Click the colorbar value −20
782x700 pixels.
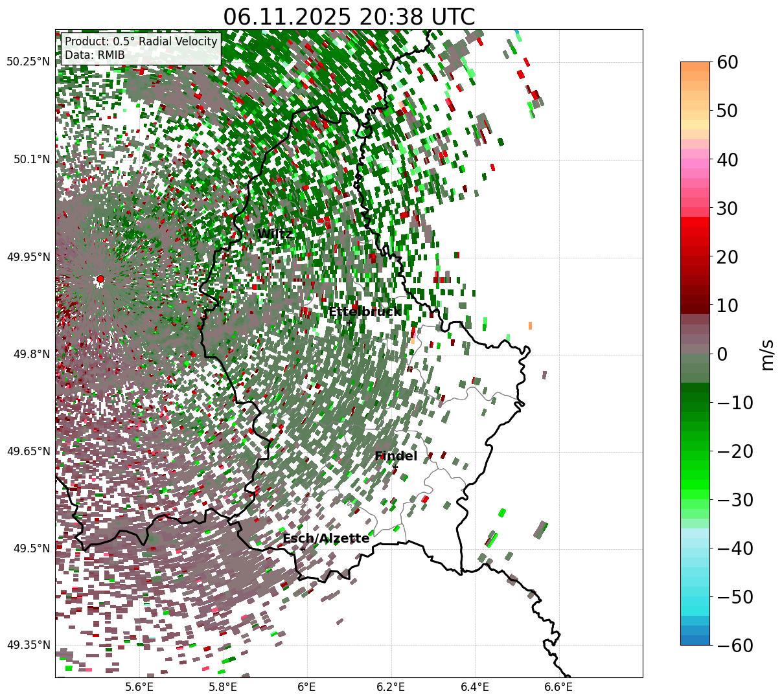pos(735,451)
